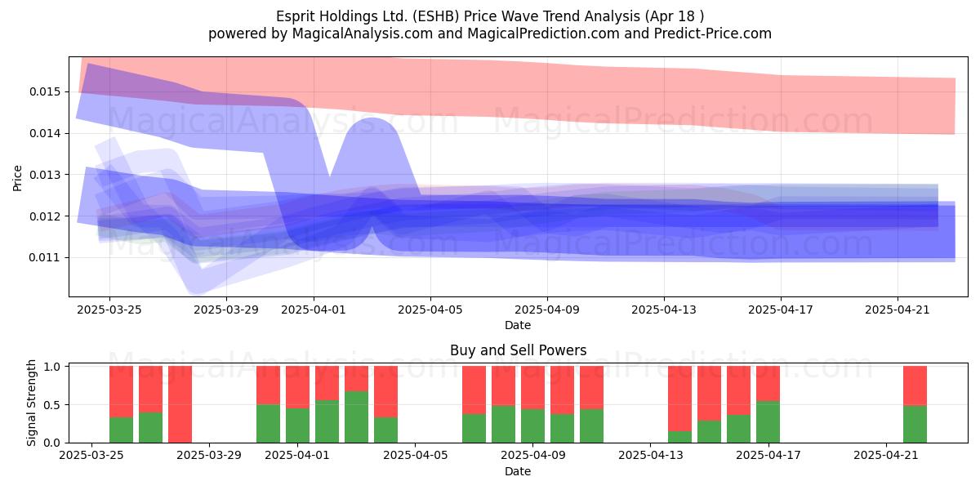Viewport: 980px width, 490px height.
Task: Click the 0.011 price tick label
Action: tap(45, 258)
